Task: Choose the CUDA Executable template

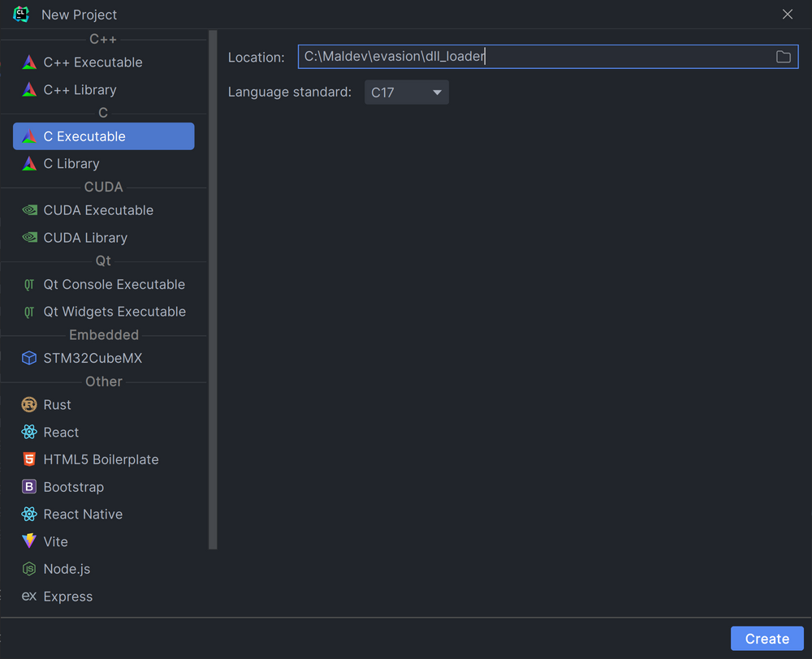Action: coord(98,209)
